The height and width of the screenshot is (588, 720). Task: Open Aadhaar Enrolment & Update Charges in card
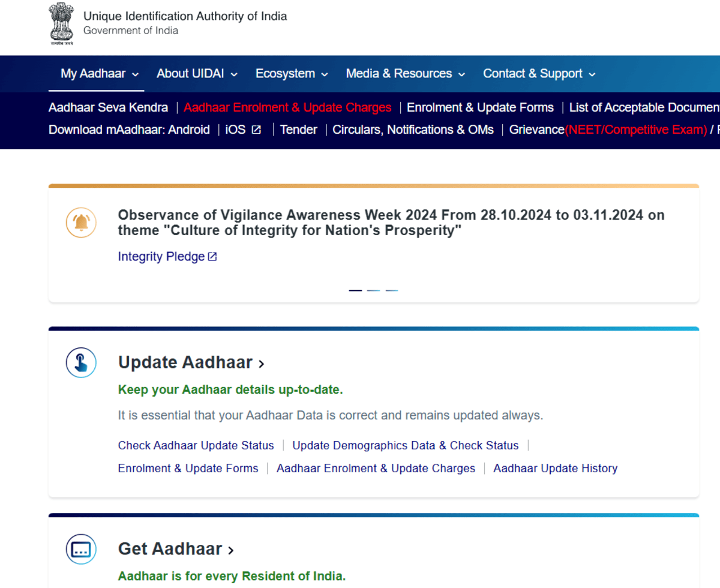(x=376, y=469)
